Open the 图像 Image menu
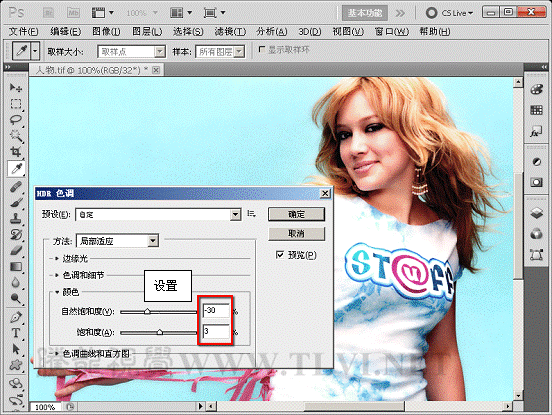This screenshot has height=415, width=552. point(106,32)
